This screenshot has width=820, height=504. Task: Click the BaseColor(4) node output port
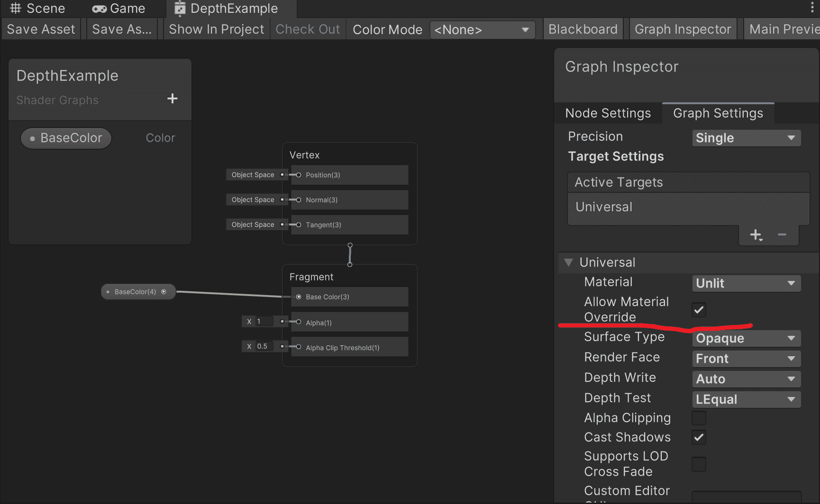coord(164,292)
